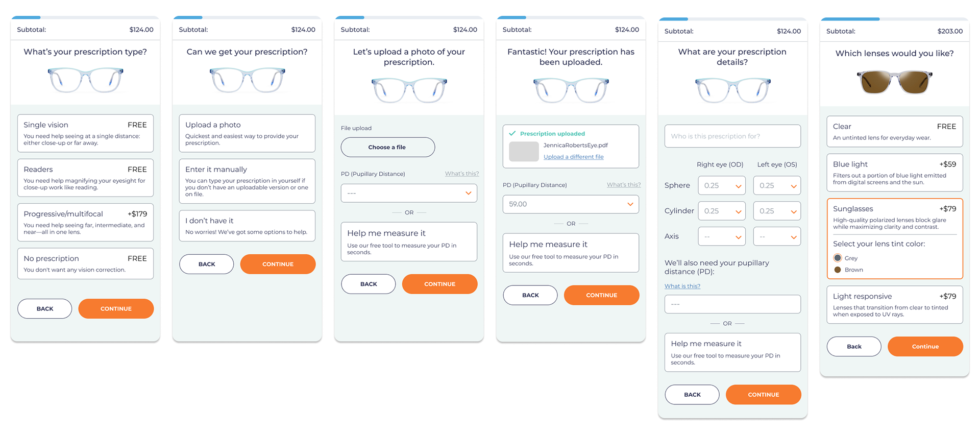Open the PD dropdown showing 59.00
The height and width of the screenshot is (434, 980).
(x=571, y=204)
